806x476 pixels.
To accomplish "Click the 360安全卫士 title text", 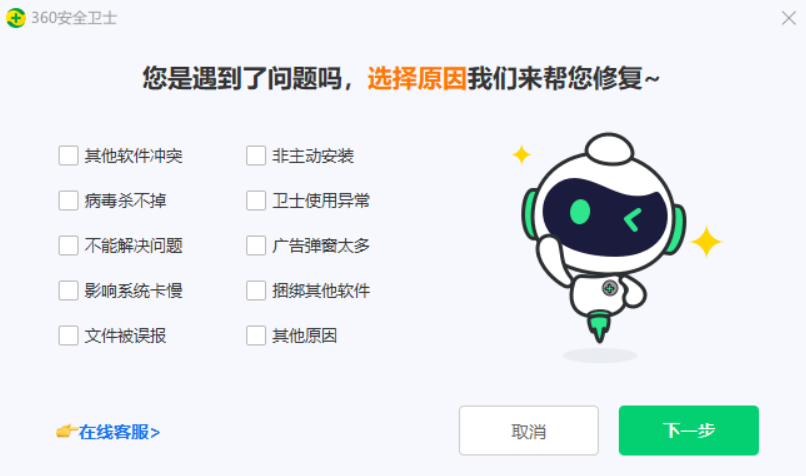I will 74,18.
